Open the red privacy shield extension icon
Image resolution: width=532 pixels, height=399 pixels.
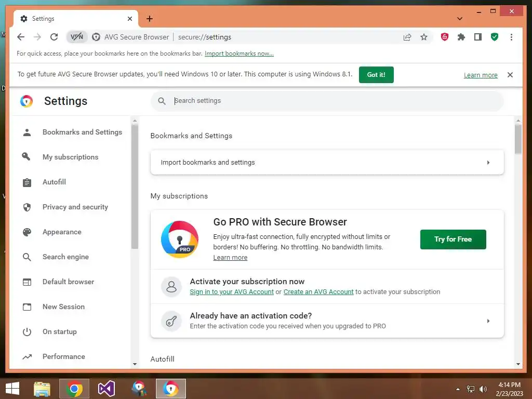445,37
